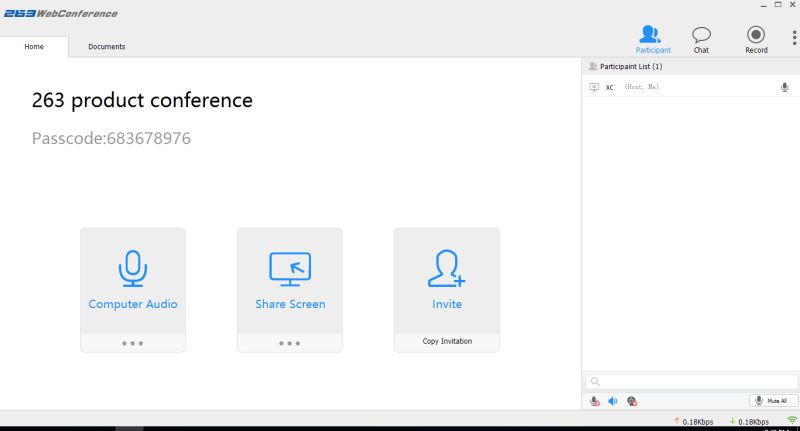
Task: Open the Participant panel
Action: (x=652, y=39)
